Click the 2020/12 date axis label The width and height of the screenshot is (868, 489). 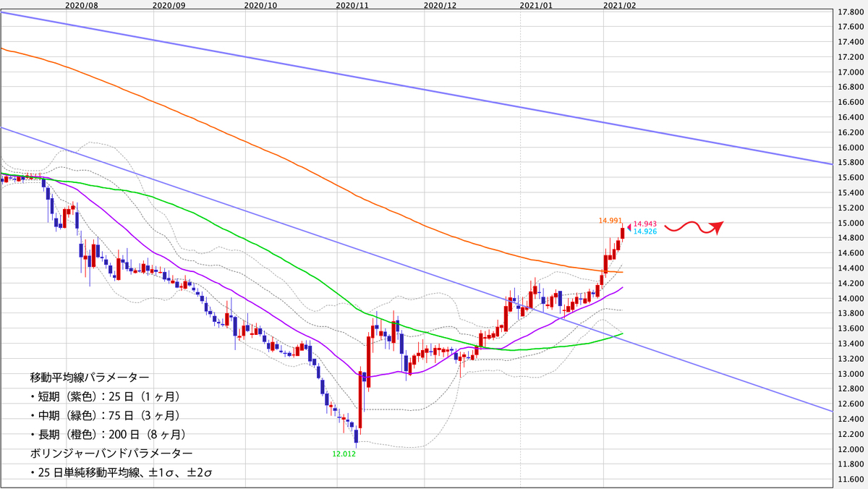pyautogui.click(x=440, y=4)
